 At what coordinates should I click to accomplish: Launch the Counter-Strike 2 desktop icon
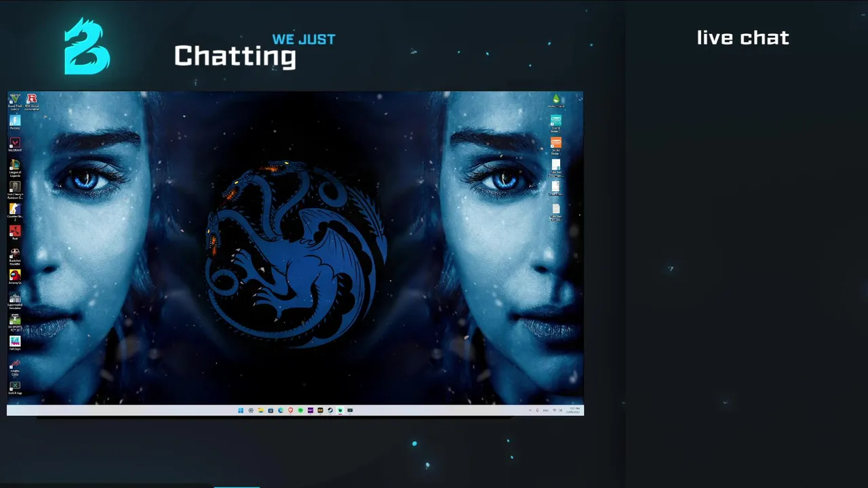coord(14,212)
